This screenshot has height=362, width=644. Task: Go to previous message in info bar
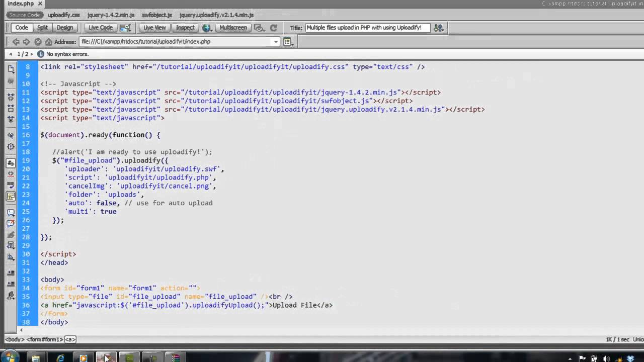[x=11, y=54]
